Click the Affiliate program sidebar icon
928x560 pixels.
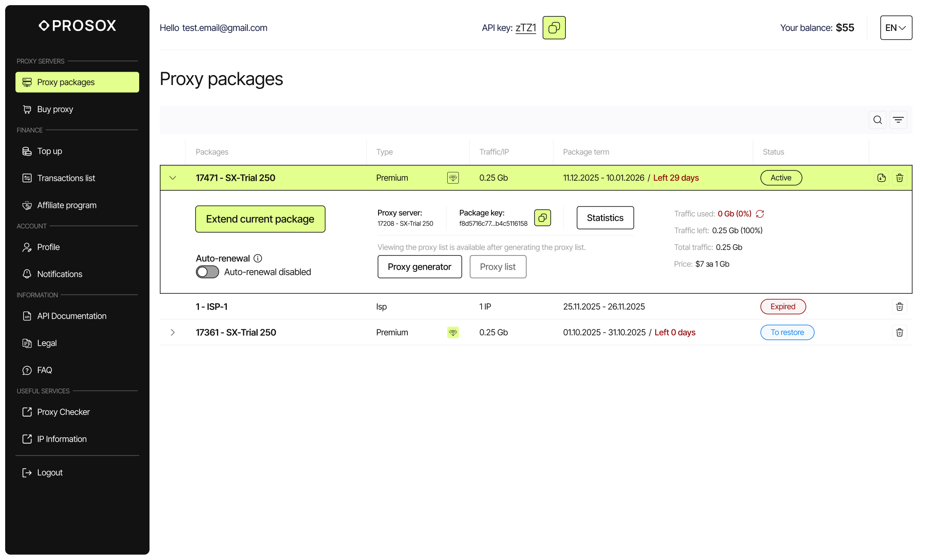click(27, 205)
